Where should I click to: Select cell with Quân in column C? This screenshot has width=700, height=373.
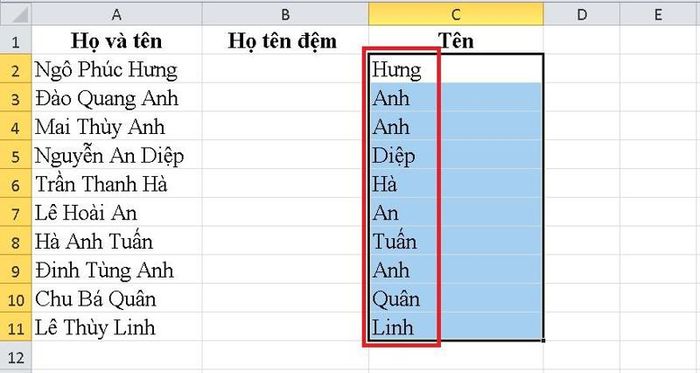click(x=456, y=298)
